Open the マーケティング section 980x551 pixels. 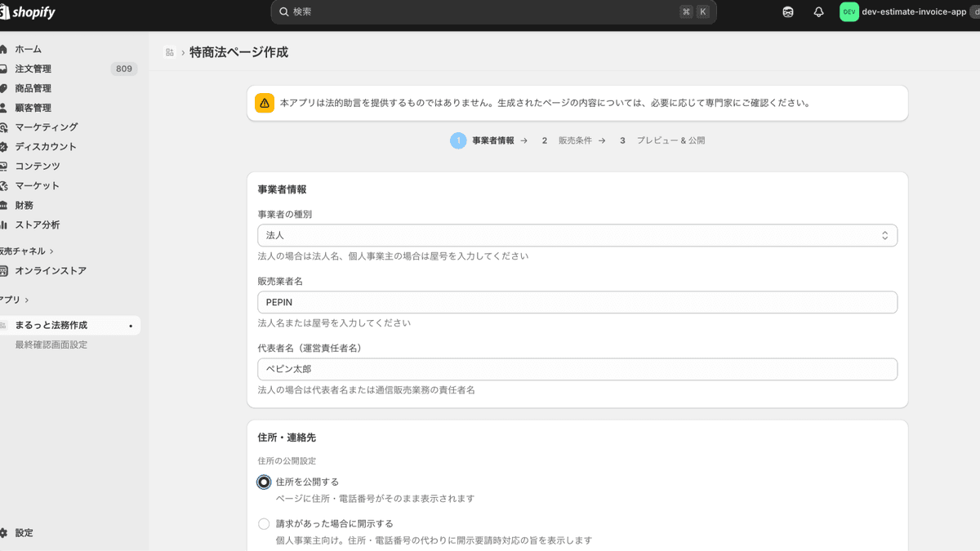pyautogui.click(x=44, y=127)
